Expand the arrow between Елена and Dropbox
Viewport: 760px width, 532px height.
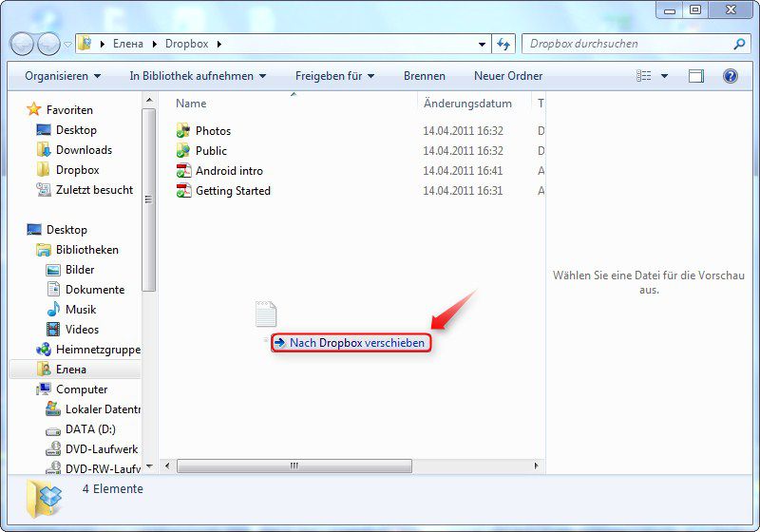pos(155,44)
